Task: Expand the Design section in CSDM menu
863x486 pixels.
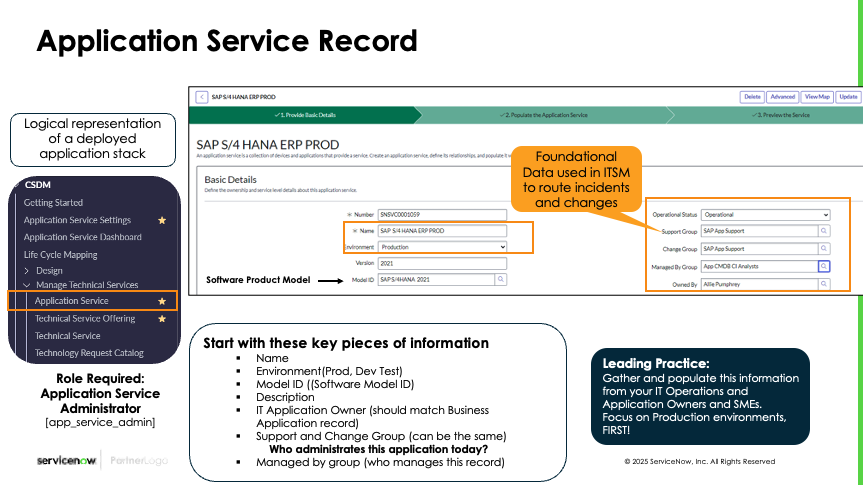Action: coord(27,271)
